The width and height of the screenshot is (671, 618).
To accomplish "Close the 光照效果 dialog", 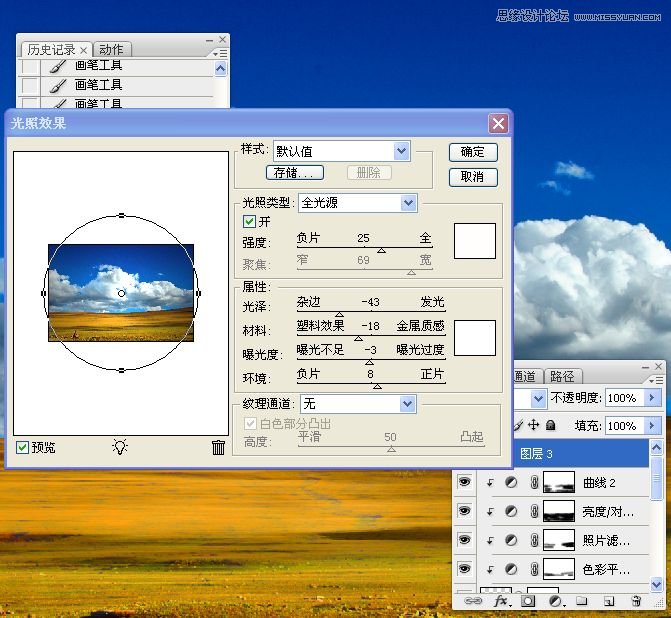I will (498, 123).
